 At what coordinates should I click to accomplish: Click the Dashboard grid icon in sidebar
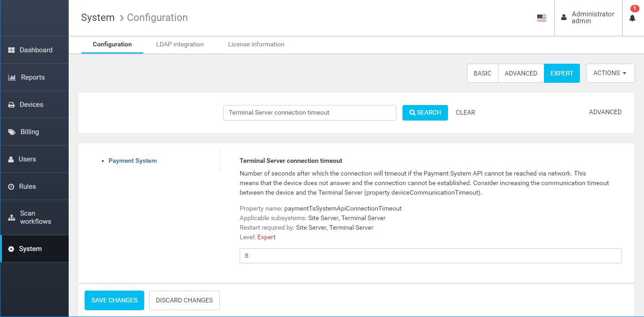pyautogui.click(x=12, y=50)
